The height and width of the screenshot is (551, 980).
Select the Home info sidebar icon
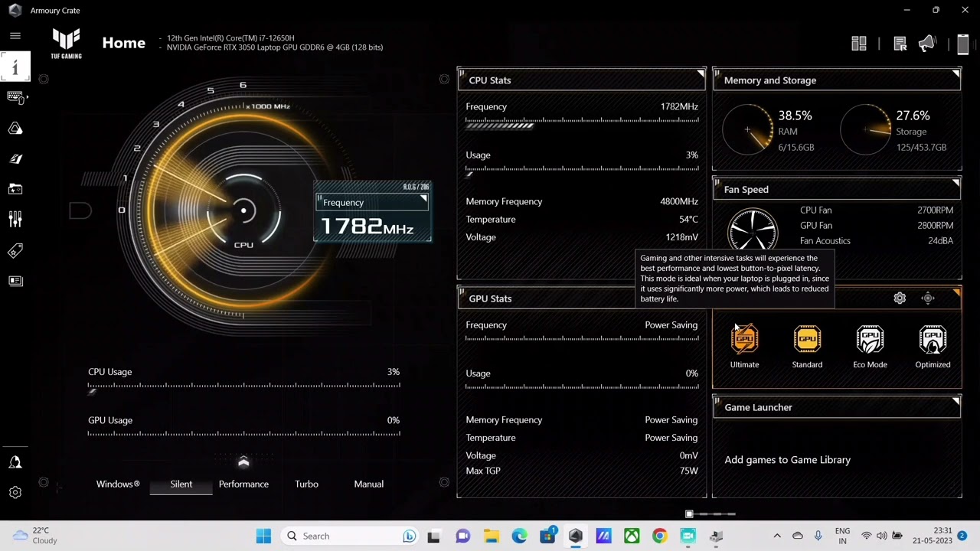point(15,67)
